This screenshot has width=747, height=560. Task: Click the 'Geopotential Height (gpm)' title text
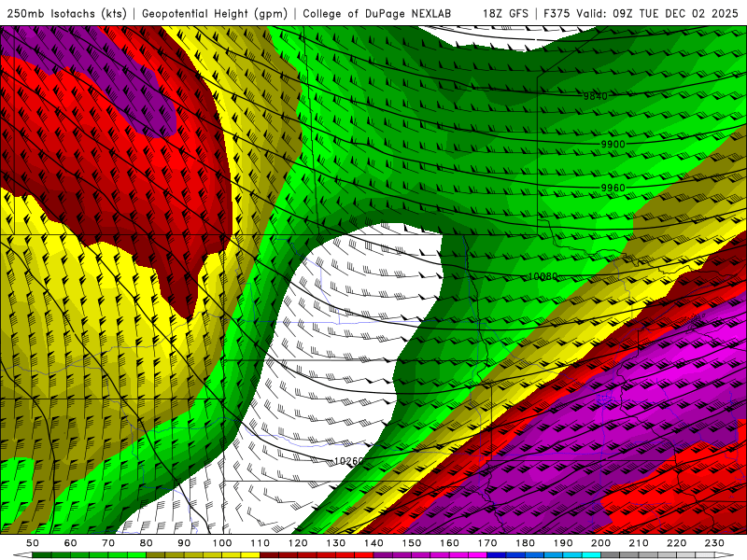tap(215, 13)
